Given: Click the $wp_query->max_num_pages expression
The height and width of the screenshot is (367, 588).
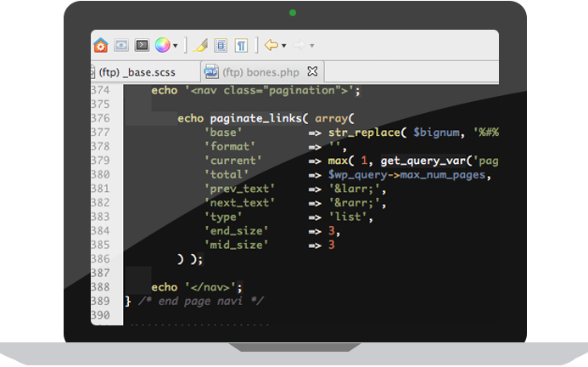Looking at the screenshot, I should click(407, 175).
